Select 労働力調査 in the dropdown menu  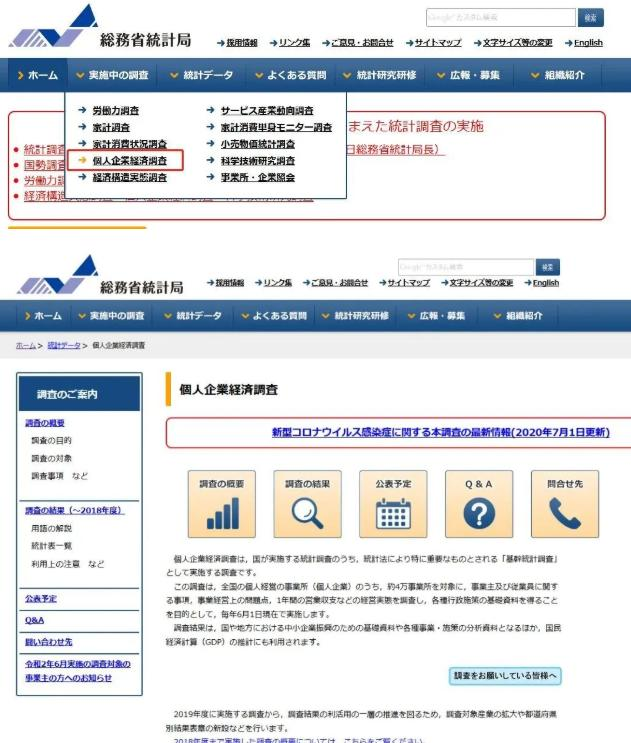[115, 111]
